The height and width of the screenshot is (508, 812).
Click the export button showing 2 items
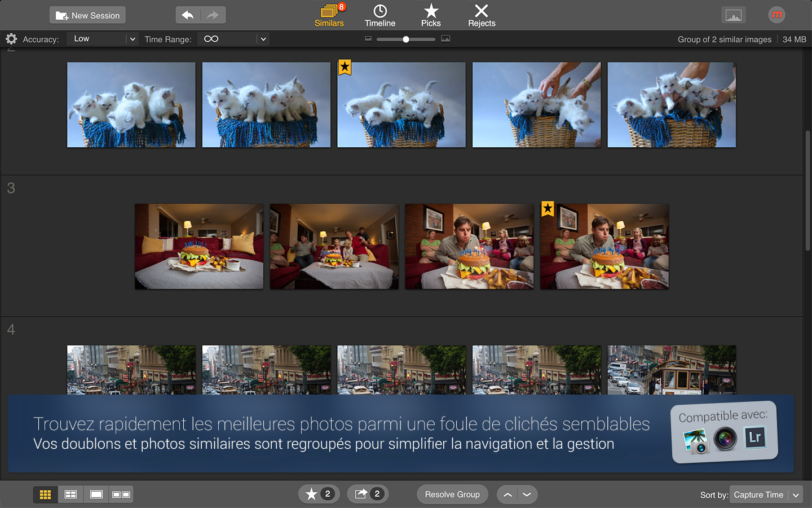(368, 494)
